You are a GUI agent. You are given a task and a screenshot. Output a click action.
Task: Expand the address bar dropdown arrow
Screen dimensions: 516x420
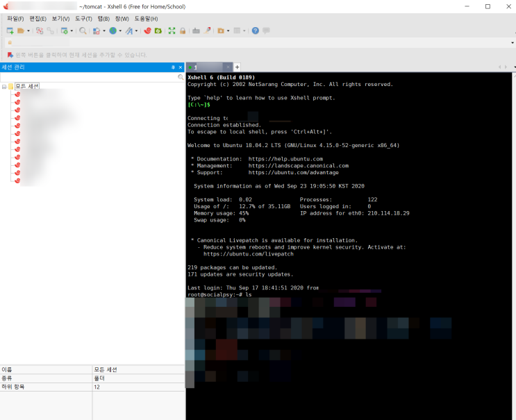pyautogui.click(x=513, y=43)
